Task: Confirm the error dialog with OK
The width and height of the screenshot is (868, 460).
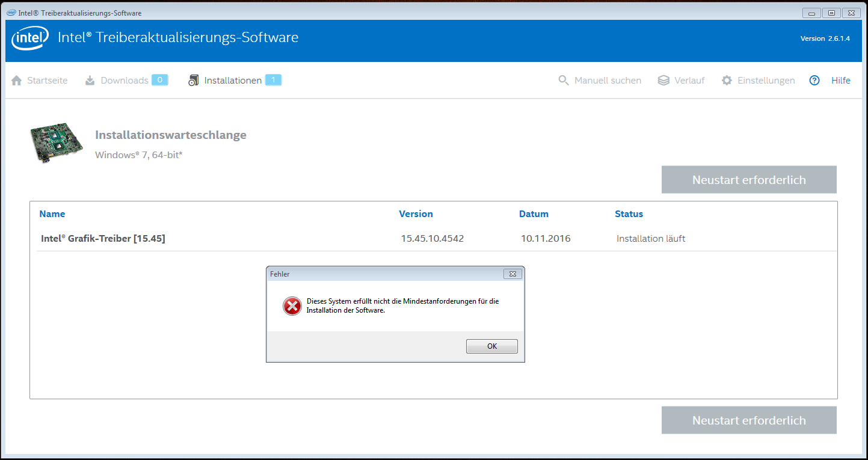Action: tap(492, 346)
